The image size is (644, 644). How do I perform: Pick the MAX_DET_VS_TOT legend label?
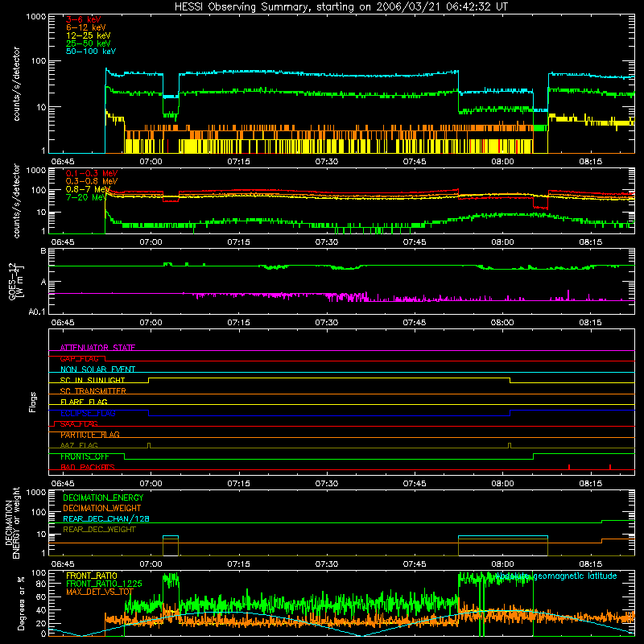[100, 592]
